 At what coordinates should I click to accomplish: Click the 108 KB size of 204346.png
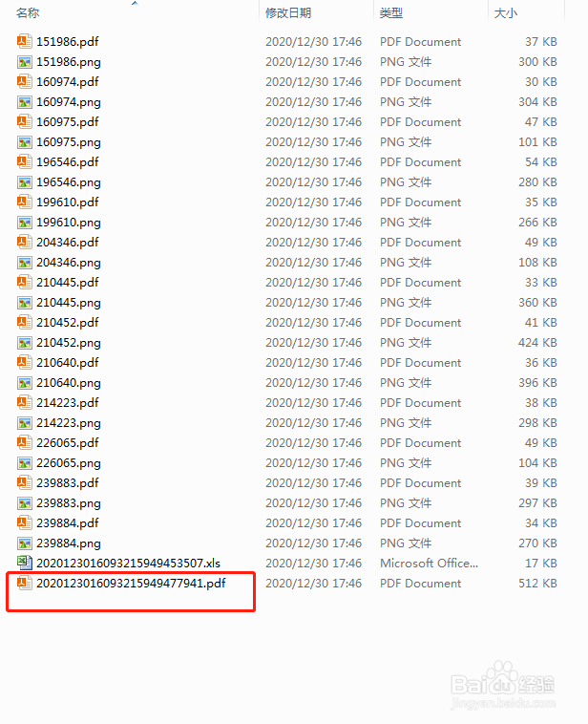click(x=537, y=263)
